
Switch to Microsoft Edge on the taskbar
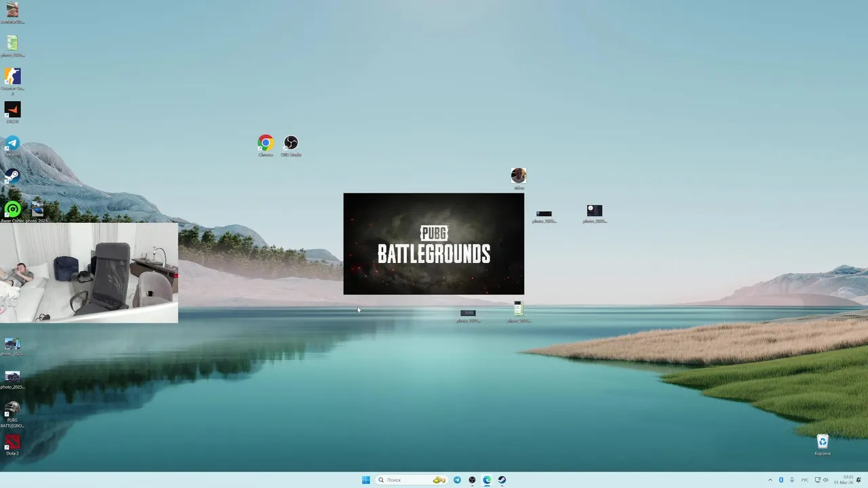click(x=487, y=480)
